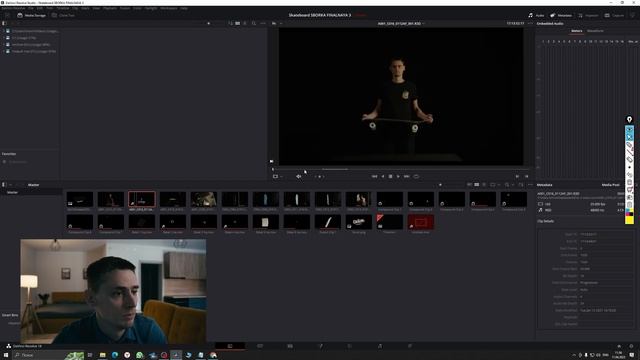The width and height of the screenshot is (640, 360).
Task: Open the Capture panel
Action: (x=614, y=15)
